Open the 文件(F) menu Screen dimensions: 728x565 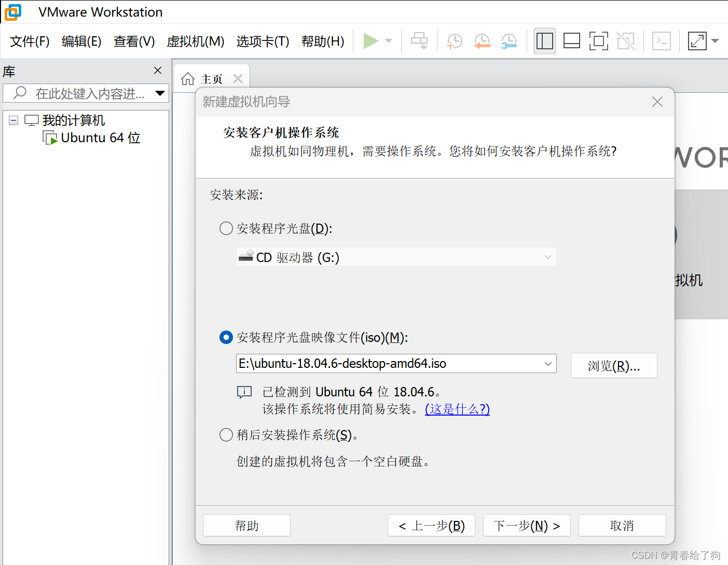coord(30,42)
